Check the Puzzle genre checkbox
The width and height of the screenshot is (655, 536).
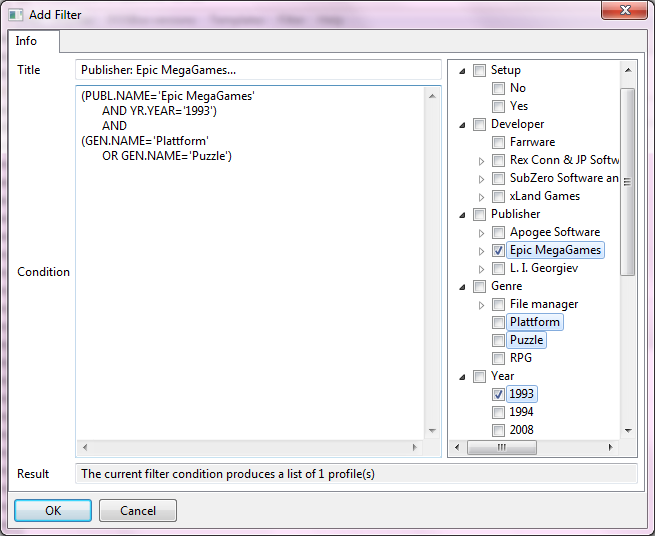point(498,340)
